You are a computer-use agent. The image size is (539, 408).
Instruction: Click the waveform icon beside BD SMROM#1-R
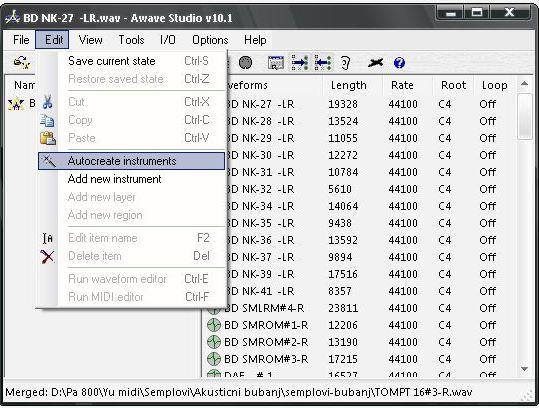pyautogui.click(x=214, y=325)
